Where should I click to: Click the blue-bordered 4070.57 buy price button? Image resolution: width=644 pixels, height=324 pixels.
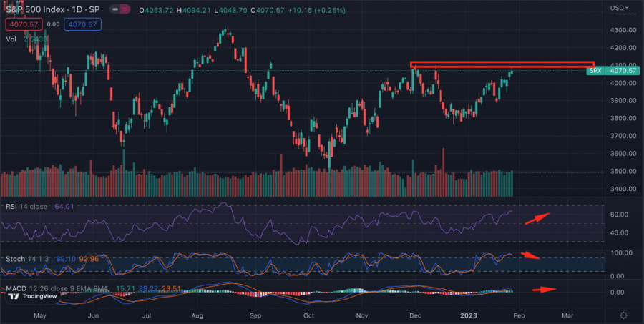click(82, 24)
